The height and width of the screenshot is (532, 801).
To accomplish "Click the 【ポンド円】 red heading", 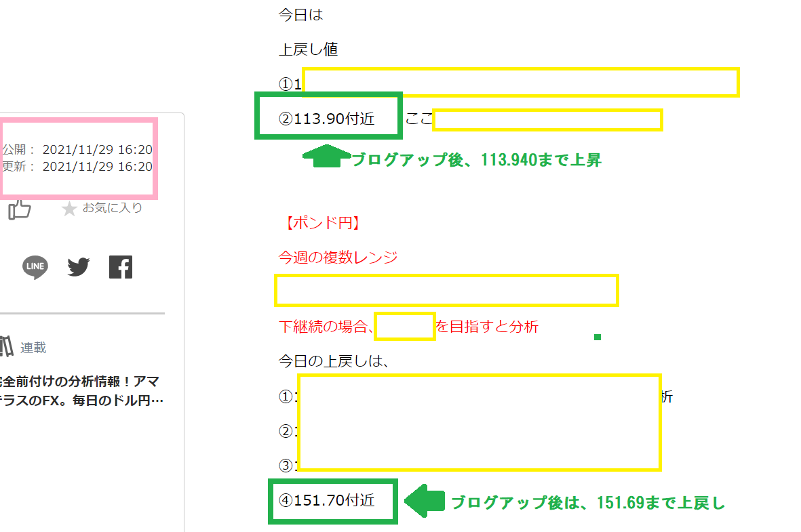I will [320, 222].
